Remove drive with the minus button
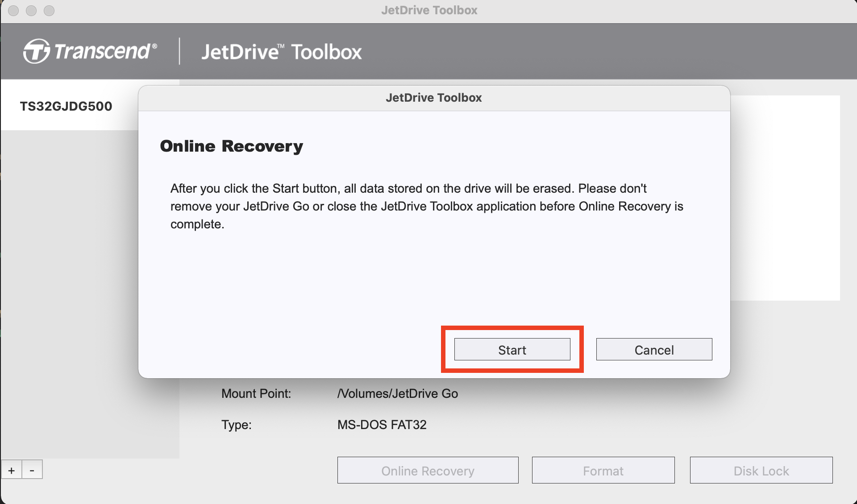The height and width of the screenshot is (504, 857). (32, 470)
